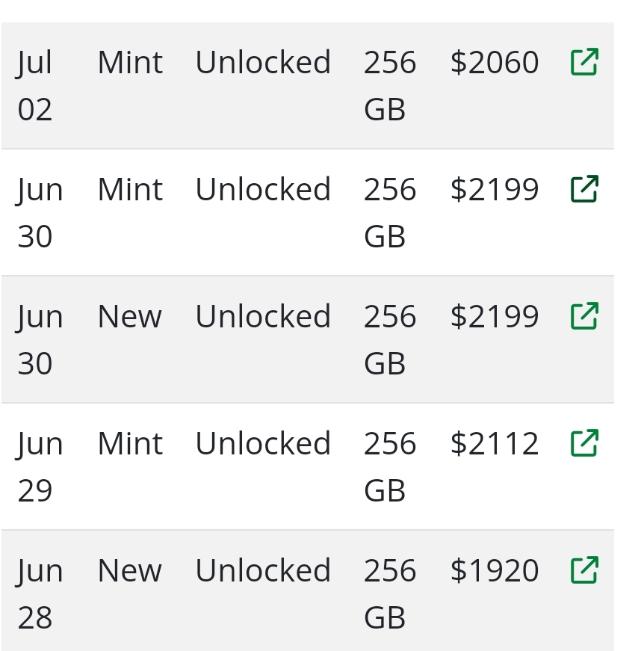Click $2199 price in the Mint row
This screenshot has height=651, width=644.
click(x=494, y=190)
